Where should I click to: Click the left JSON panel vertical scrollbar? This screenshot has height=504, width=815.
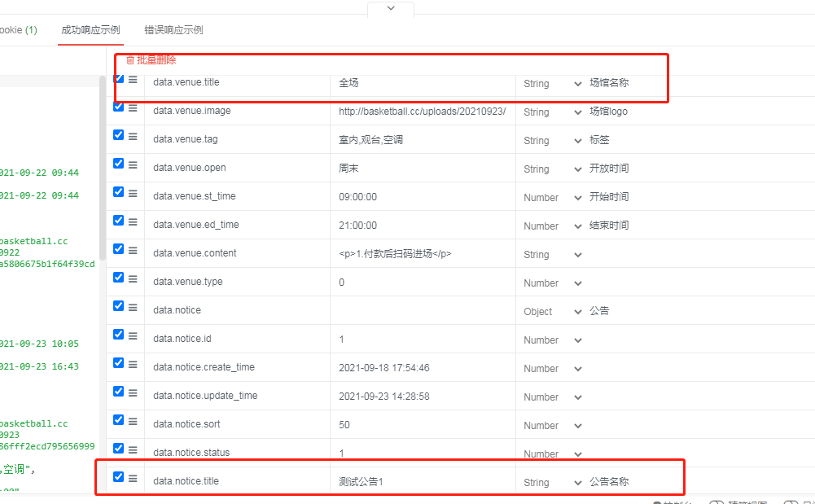103,167
